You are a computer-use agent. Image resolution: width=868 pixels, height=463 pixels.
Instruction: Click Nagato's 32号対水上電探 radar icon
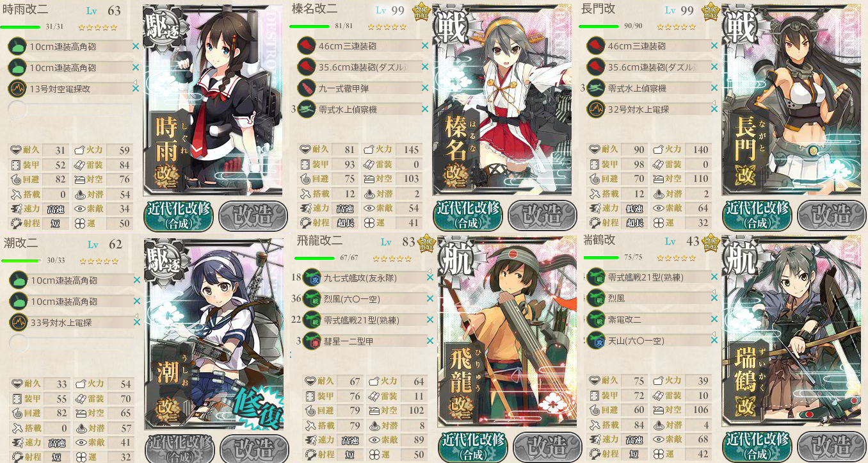(x=596, y=109)
